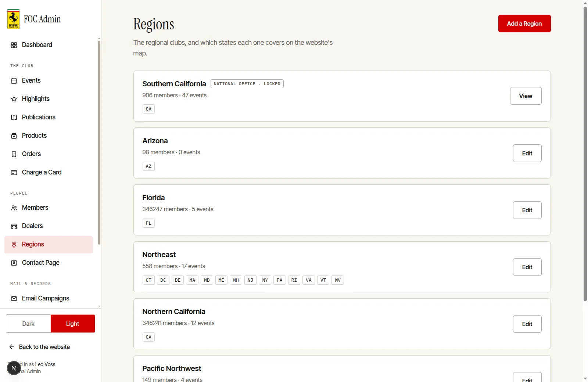Viewport: 588px width, 382px height.
Task: Click the National Office Locked badge
Action: (247, 84)
